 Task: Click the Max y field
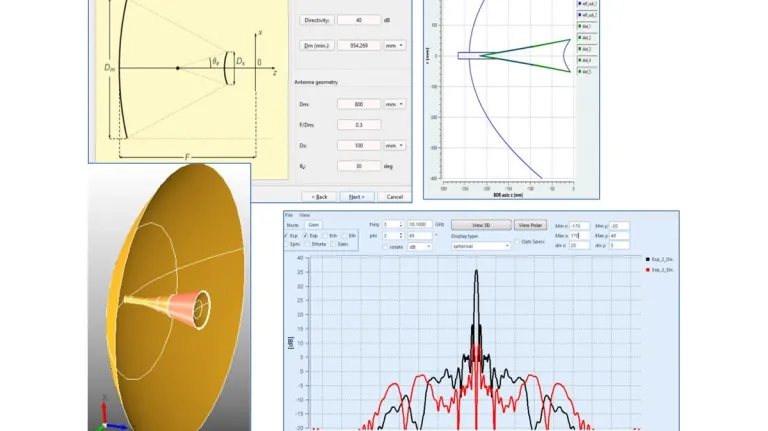click(619, 236)
